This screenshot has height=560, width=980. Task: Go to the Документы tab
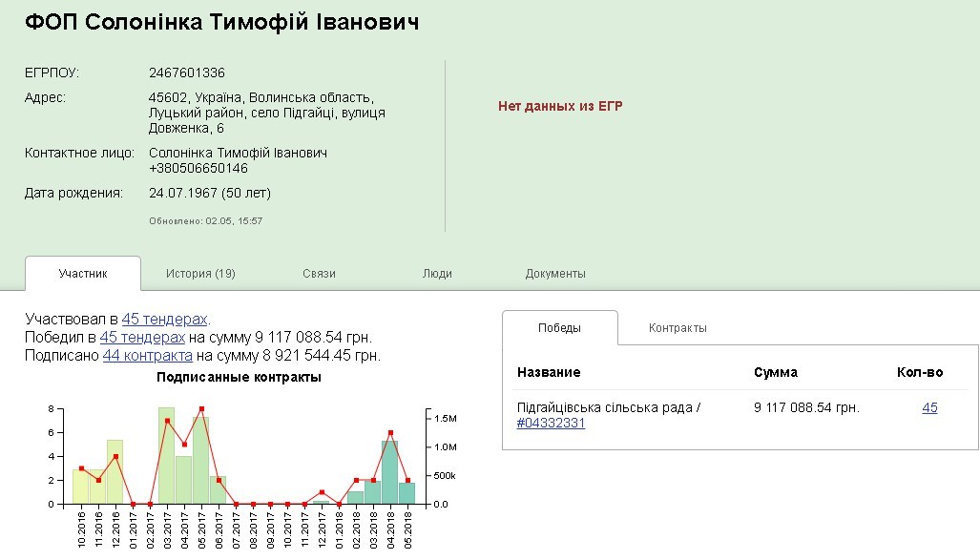[x=555, y=274]
